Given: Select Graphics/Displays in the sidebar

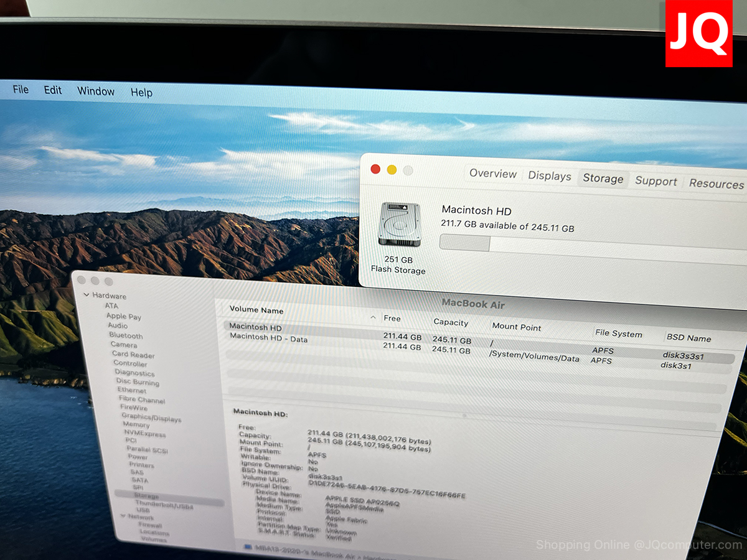Looking at the screenshot, I should click(151, 417).
